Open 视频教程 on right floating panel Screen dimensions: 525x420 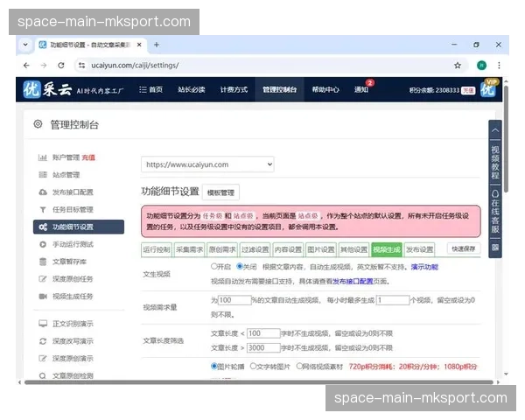[495, 162]
